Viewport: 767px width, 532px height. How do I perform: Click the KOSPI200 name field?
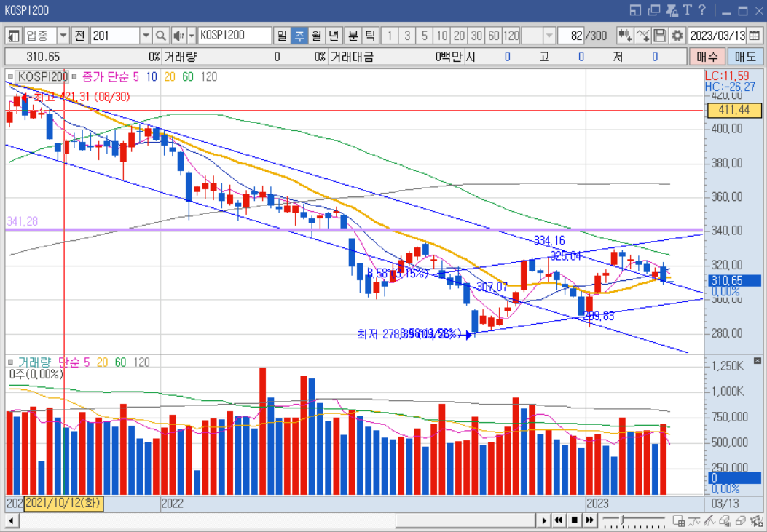tap(235, 36)
